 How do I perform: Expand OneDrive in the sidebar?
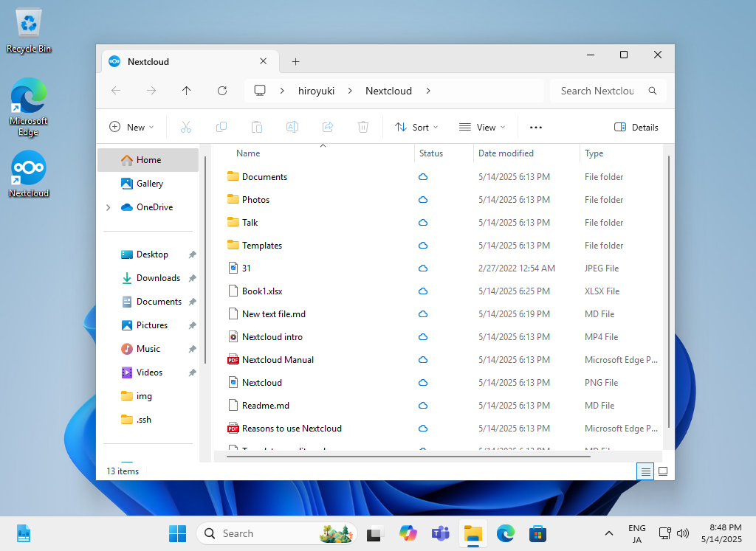pos(108,207)
